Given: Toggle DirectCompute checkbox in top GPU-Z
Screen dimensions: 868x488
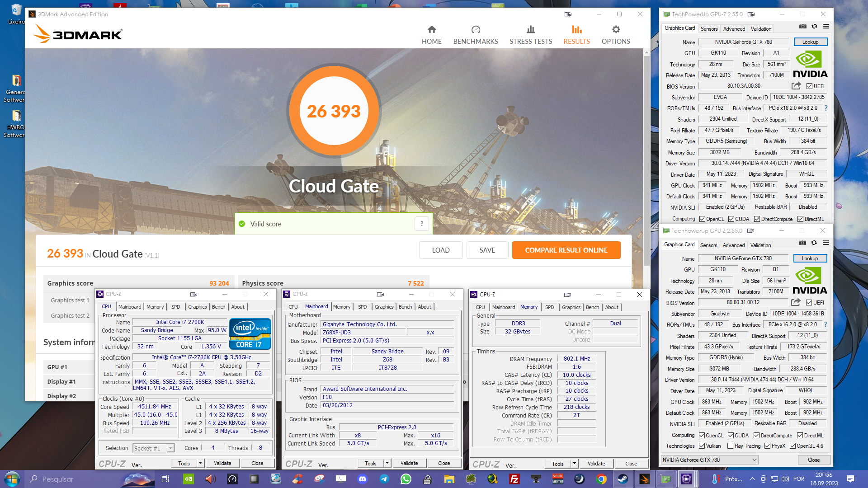Looking at the screenshot, I should 757,219.
